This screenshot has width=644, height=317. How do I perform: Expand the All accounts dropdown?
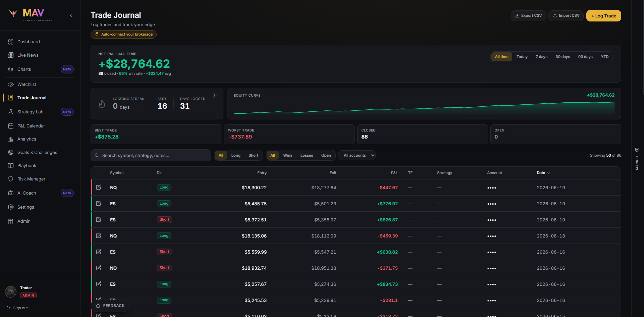pos(357,155)
